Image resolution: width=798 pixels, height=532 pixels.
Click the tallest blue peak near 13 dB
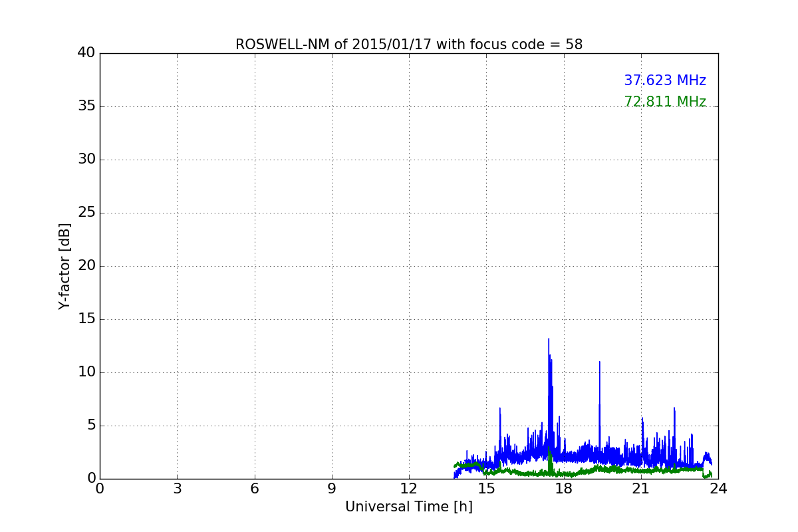(549, 340)
